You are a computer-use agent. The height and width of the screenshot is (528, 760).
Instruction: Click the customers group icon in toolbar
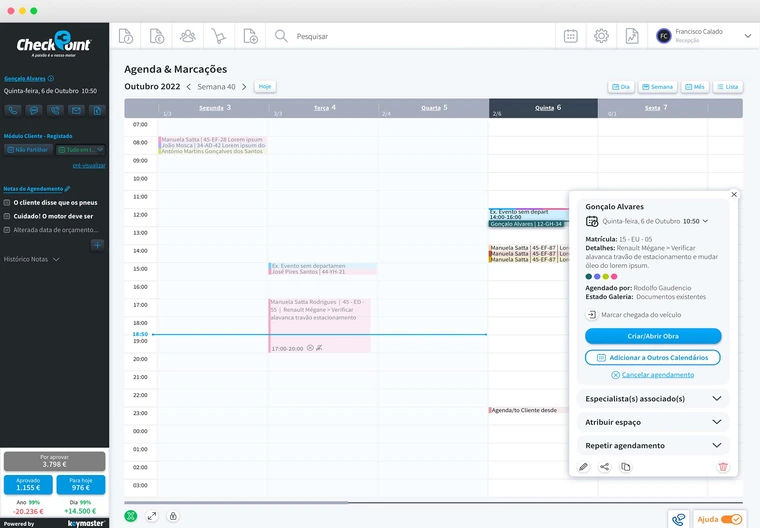point(187,36)
